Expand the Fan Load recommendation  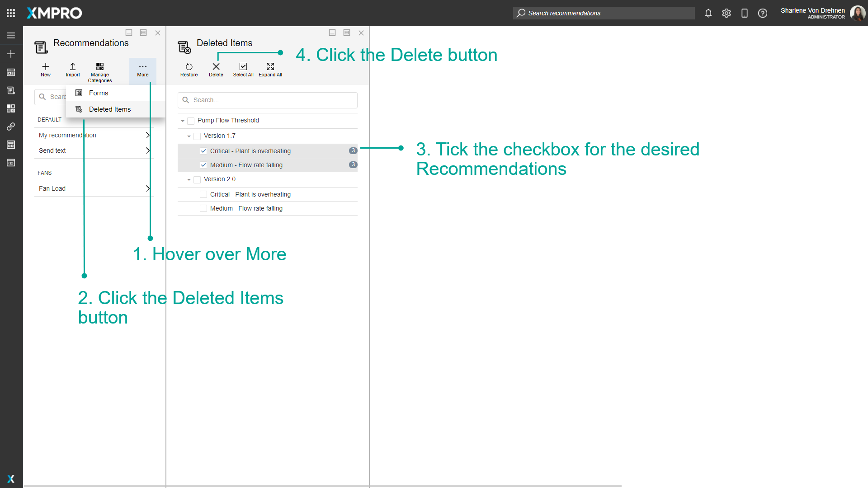click(147, 188)
